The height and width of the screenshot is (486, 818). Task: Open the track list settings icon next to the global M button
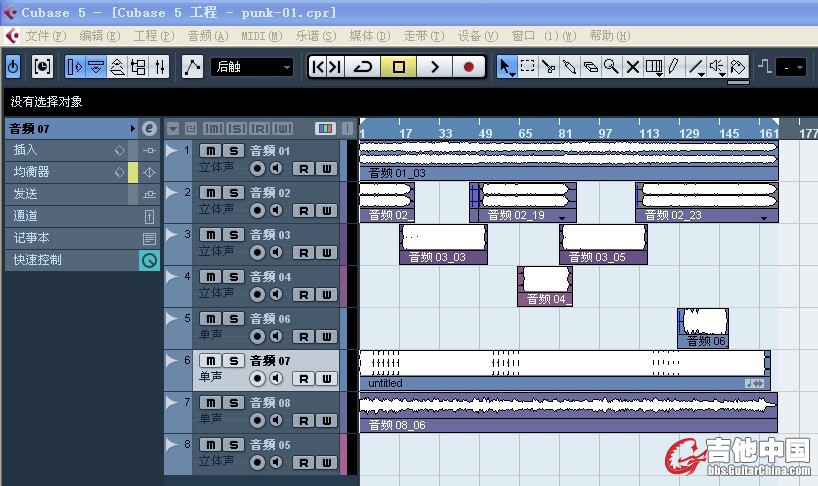[x=191, y=128]
